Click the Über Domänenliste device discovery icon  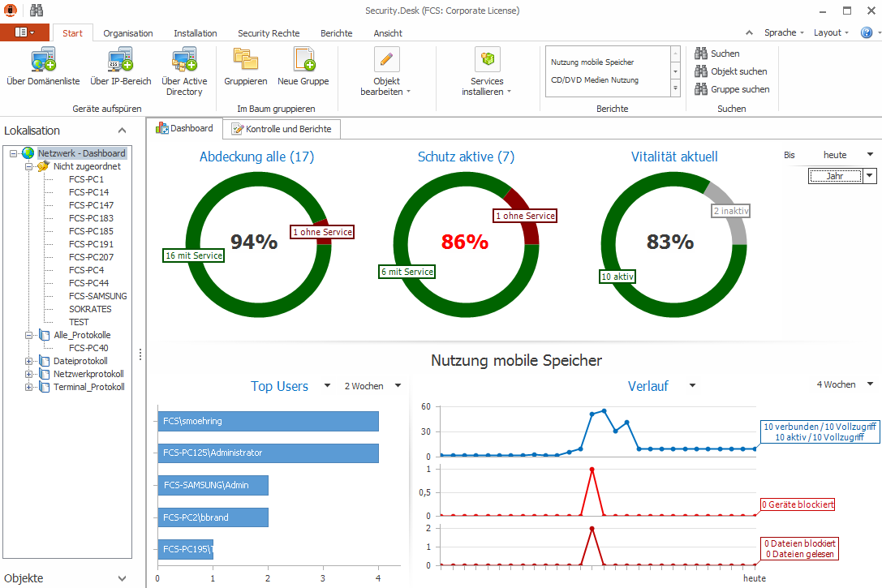pyautogui.click(x=43, y=59)
